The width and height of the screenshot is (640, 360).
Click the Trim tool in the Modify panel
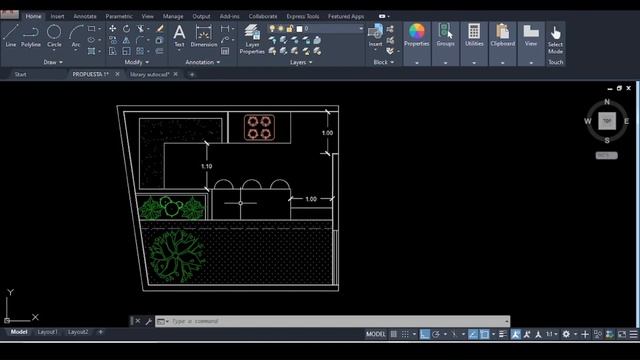pos(140,29)
